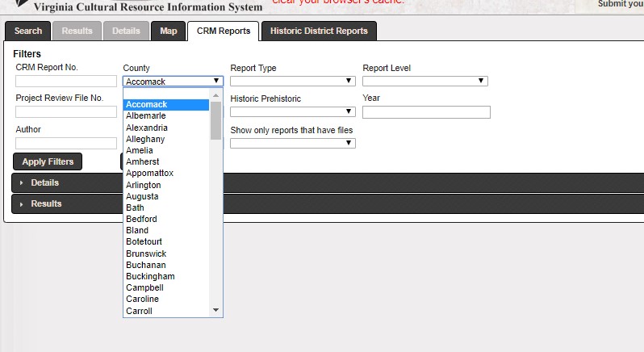Choose Amherst from the county list
Viewport: 644px width, 352px height.
click(x=166, y=161)
